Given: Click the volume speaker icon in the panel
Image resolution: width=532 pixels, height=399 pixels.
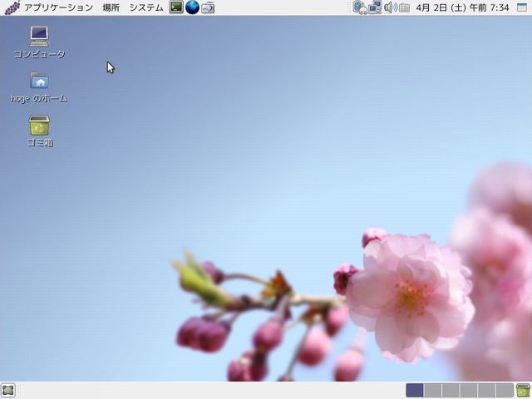Looking at the screenshot, I should [x=390, y=7].
